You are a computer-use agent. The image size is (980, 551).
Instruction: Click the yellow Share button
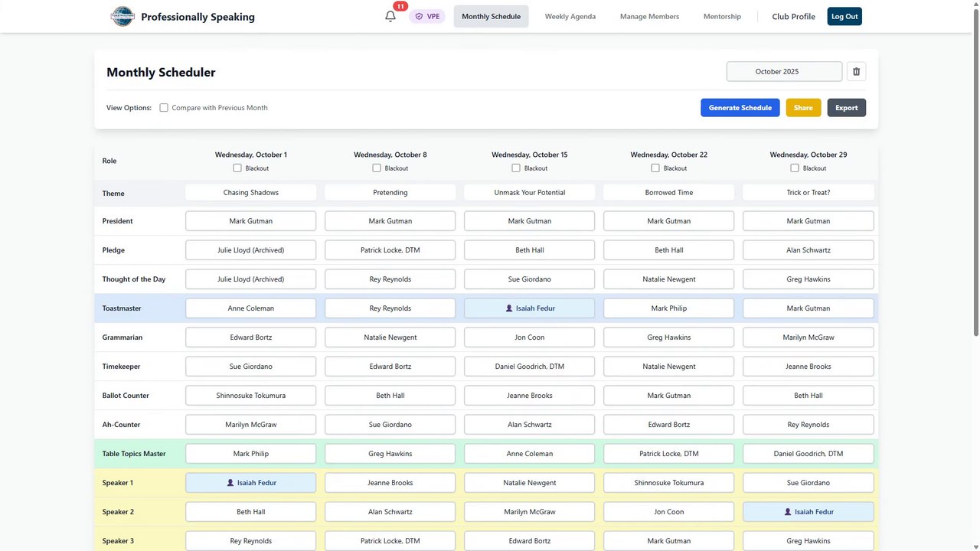click(803, 108)
